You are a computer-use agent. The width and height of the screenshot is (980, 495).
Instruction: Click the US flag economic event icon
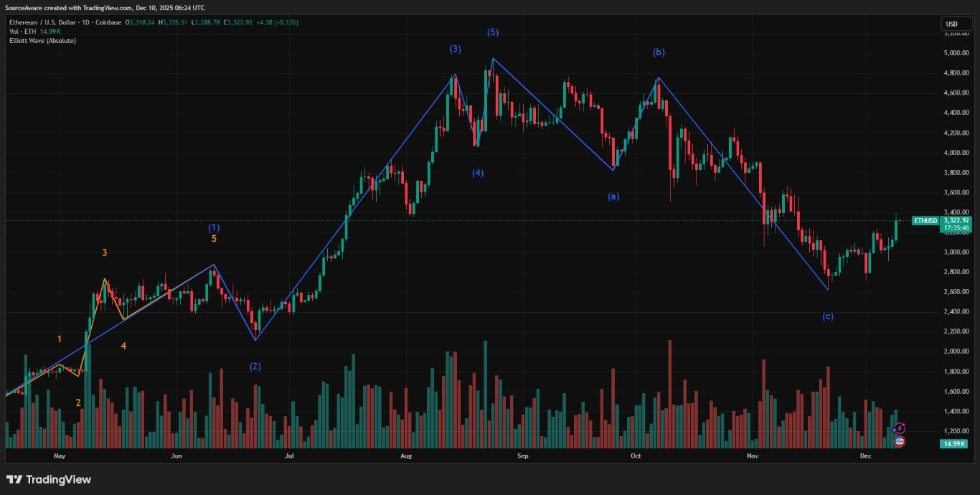click(899, 442)
